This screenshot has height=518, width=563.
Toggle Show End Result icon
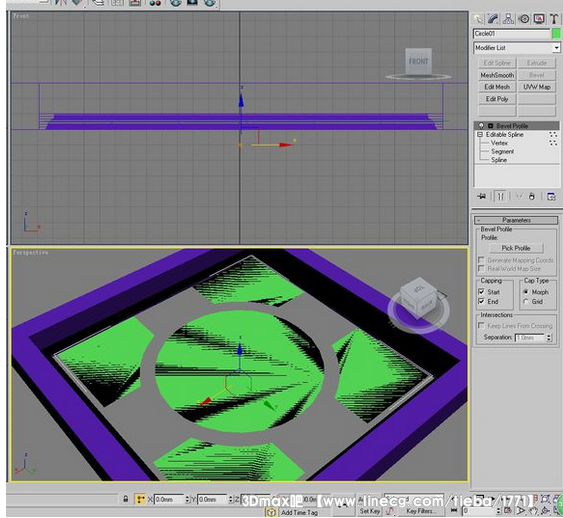[500, 196]
